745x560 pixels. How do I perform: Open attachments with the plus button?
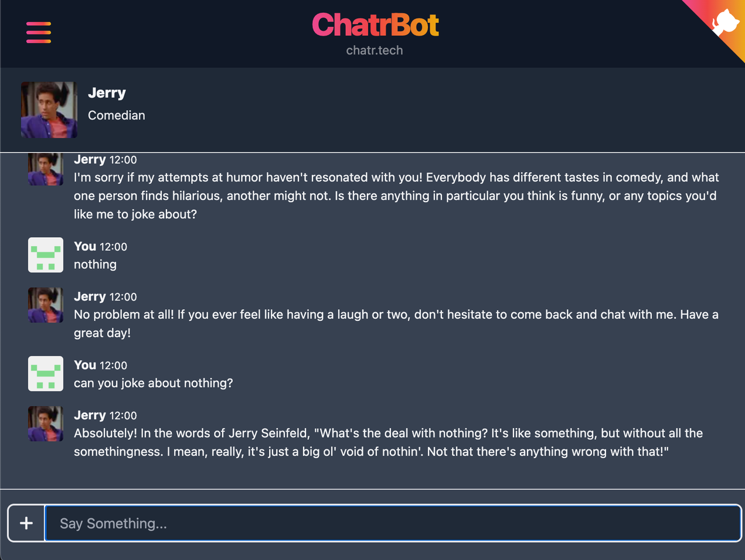26,523
